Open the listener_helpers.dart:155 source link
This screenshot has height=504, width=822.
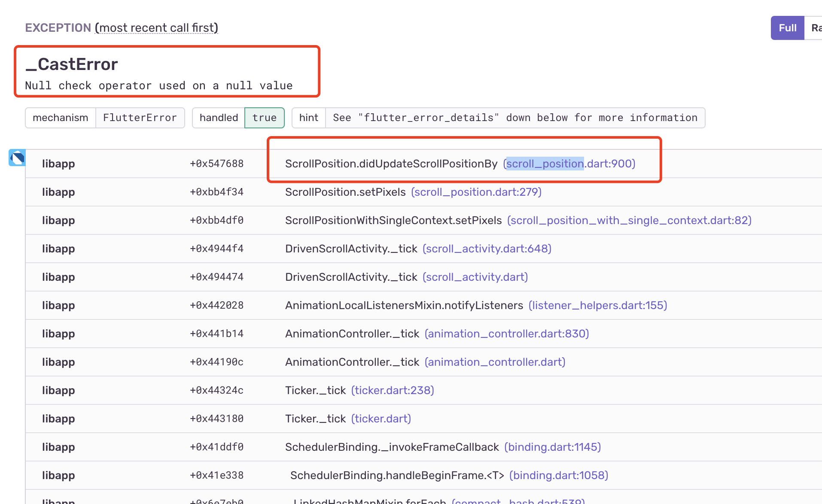point(598,305)
